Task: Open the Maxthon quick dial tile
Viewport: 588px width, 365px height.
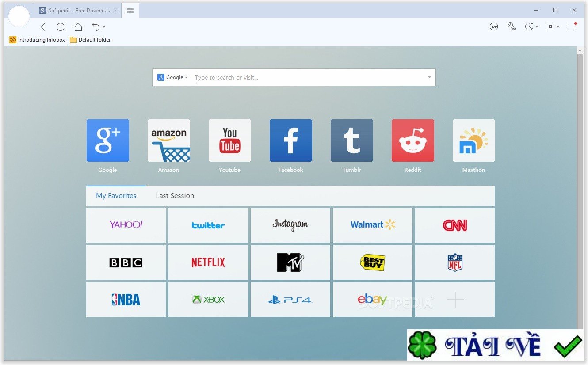Action: [x=474, y=141]
